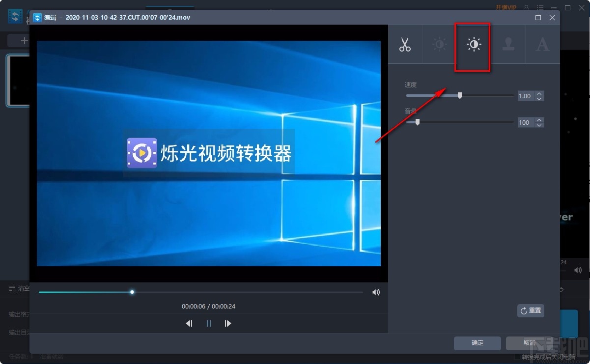590x364 pixels.
Task: Decrease volume value with down stepper arrow
Action: click(x=539, y=125)
